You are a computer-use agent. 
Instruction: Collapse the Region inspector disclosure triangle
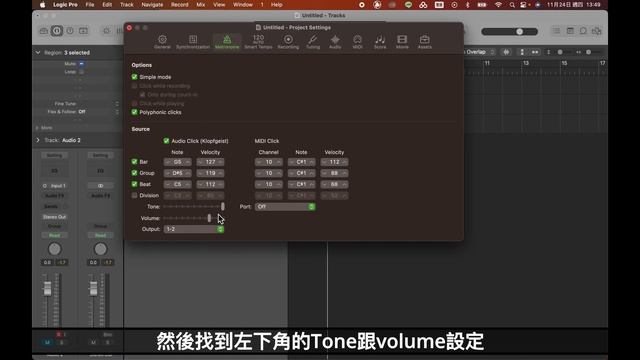coord(38,53)
